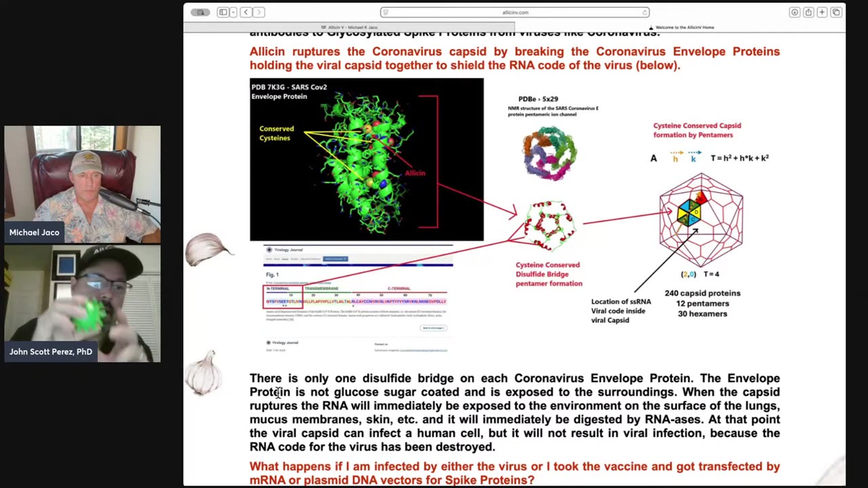Click the red 'Allicin' label in image
868x488 pixels.
(415, 173)
